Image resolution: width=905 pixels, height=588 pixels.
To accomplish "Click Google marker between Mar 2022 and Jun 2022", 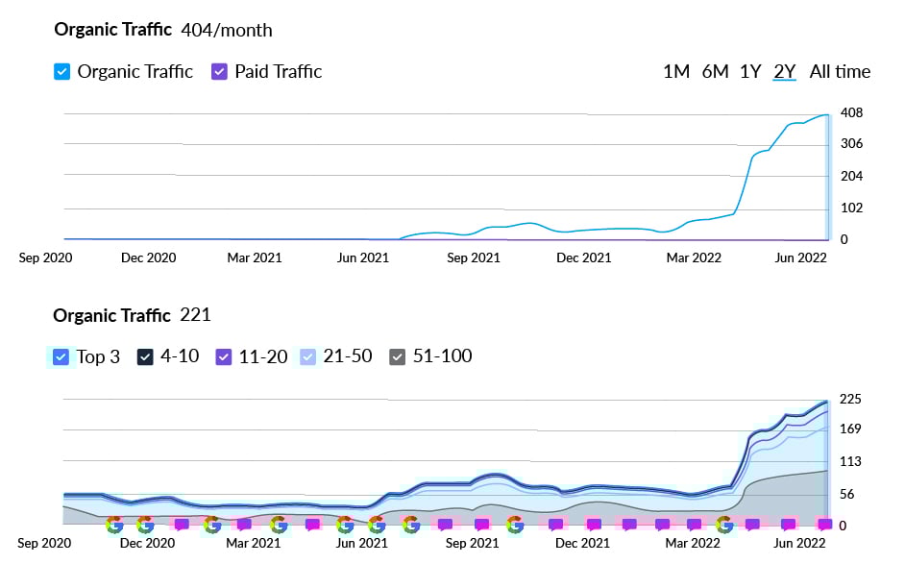I will tap(724, 525).
